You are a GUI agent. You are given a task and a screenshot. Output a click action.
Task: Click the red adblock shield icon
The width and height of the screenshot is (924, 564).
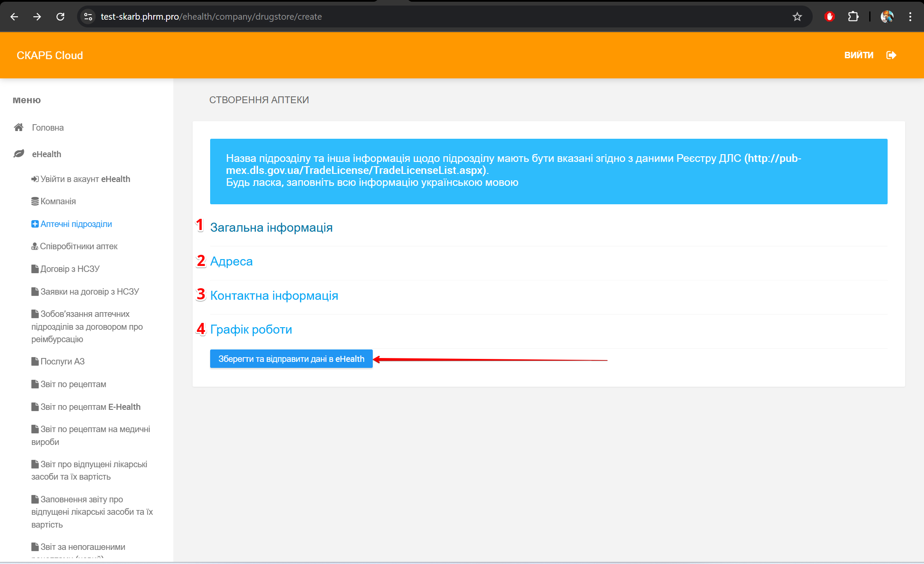click(x=829, y=17)
